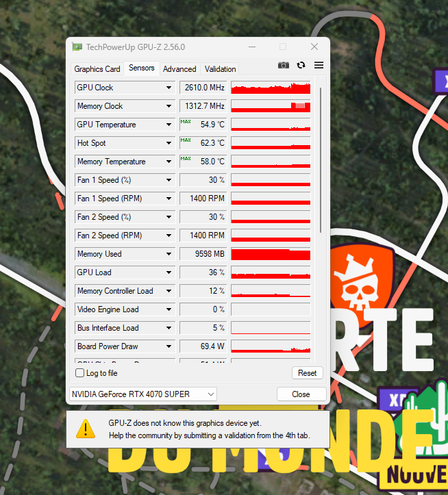
Task: Click the Reset button
Action: click(x=307, y=373)
